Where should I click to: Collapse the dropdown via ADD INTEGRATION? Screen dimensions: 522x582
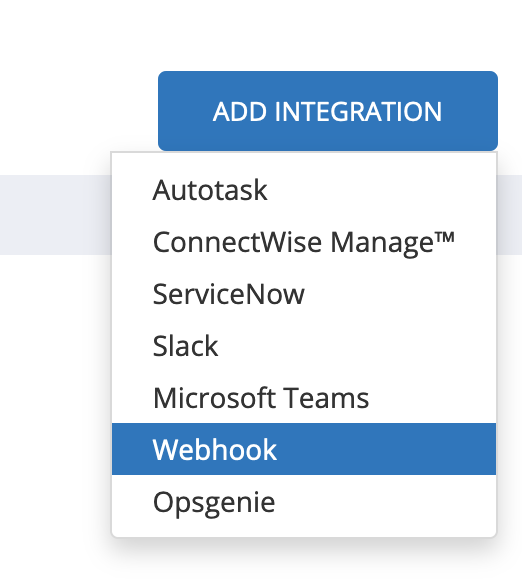[x=328, y=111]
